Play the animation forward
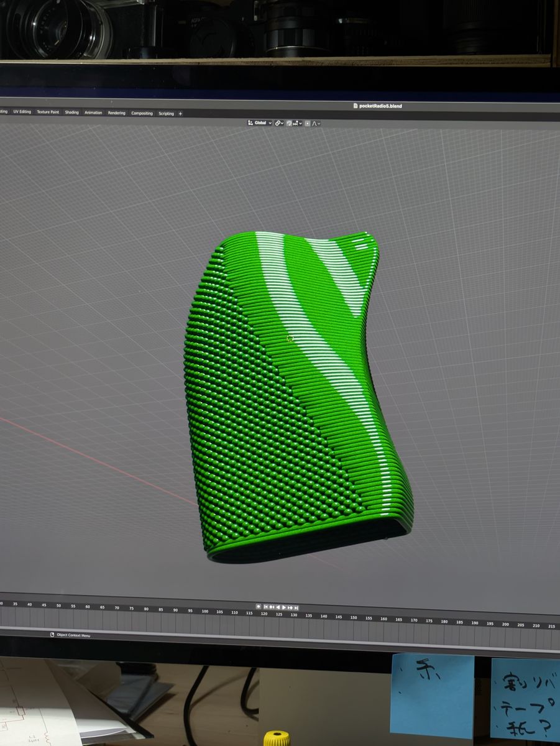Screen dimensions: 560x746 [x=284, y=607]
